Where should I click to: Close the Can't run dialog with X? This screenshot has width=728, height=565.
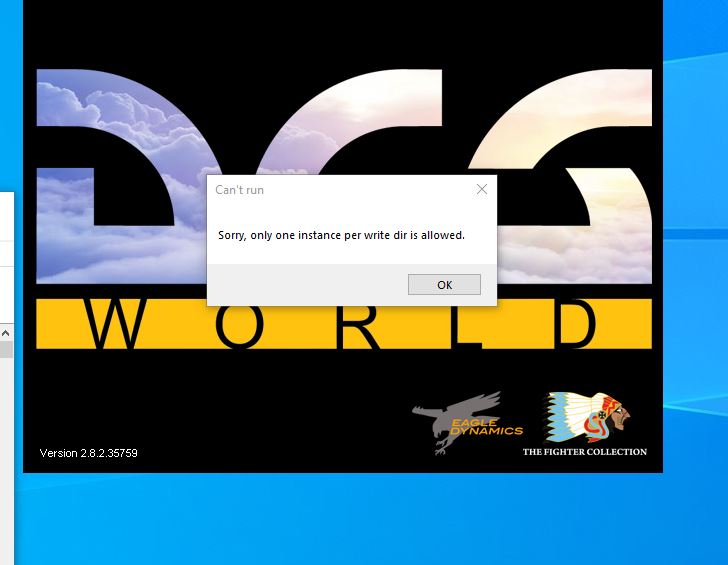[482, 189]
